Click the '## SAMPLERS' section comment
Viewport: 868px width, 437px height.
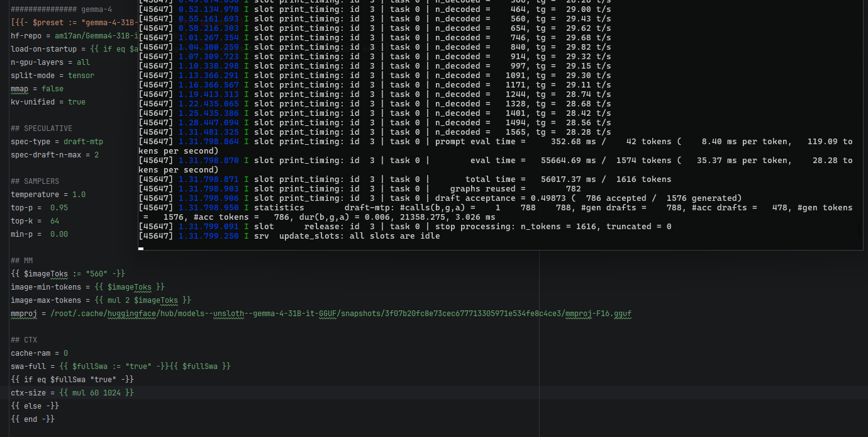[x=35, y=181]
